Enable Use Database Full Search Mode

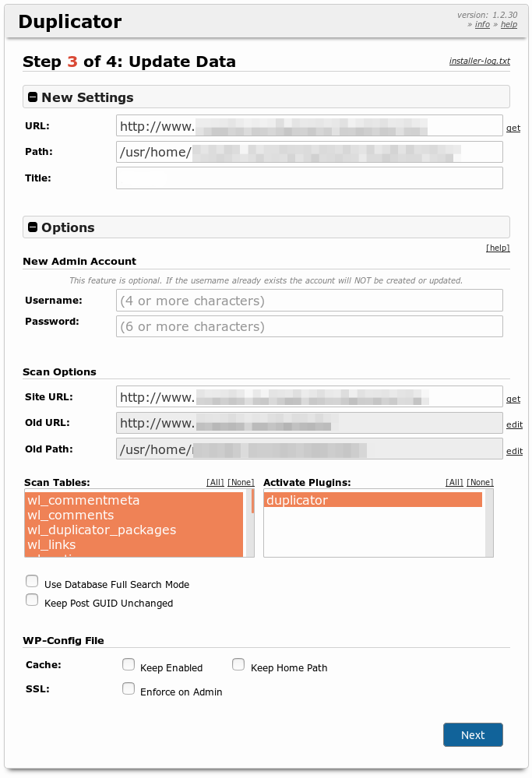pos(32,581)
